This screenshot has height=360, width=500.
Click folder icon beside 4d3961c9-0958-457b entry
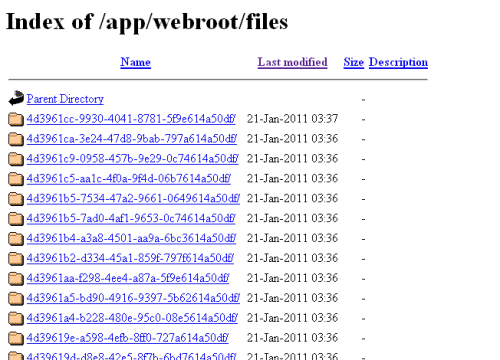click(16, 159)
